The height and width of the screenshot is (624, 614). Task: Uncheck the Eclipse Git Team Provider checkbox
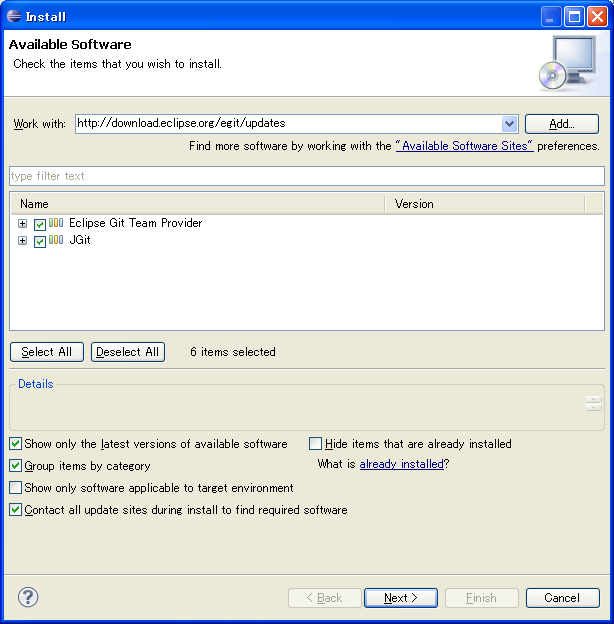tap(40, 224)
